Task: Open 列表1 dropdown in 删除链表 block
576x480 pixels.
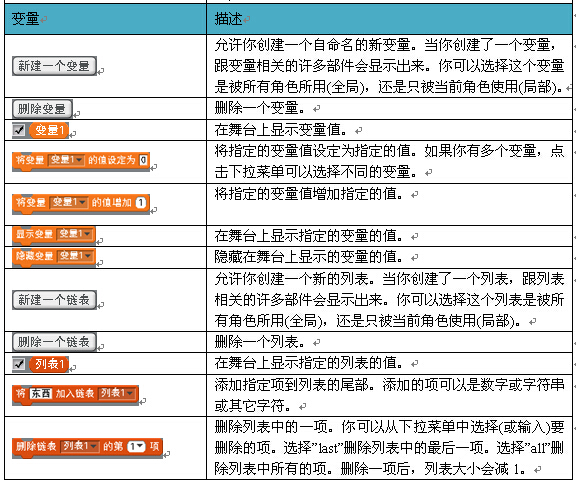Action: [x=79, y=446]
